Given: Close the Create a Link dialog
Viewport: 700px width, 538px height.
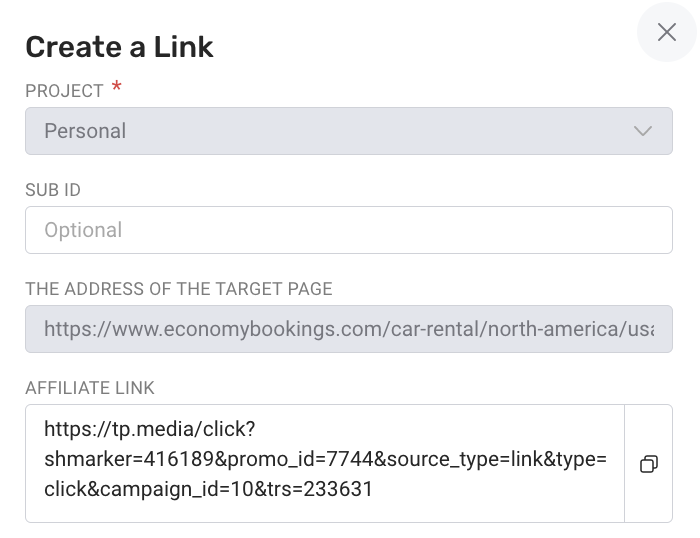Looking at the screenshot, I should point(667,32).
